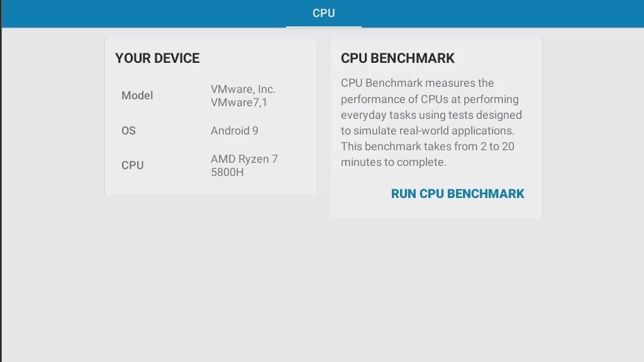Click the white underline beneath CPU tab
644x362 pixels.
pos(323,27)
